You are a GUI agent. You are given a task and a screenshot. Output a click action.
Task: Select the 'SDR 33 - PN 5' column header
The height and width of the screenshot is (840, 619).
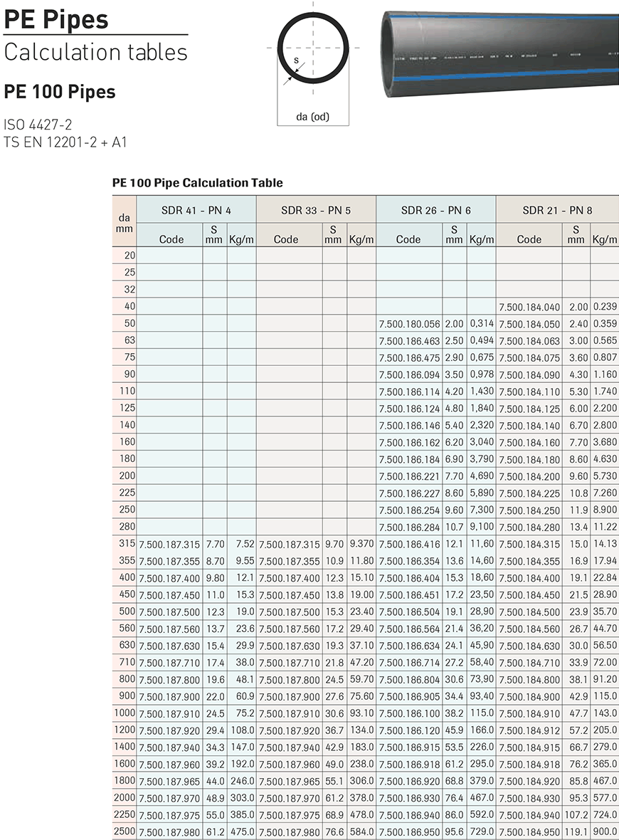(315, 210)
